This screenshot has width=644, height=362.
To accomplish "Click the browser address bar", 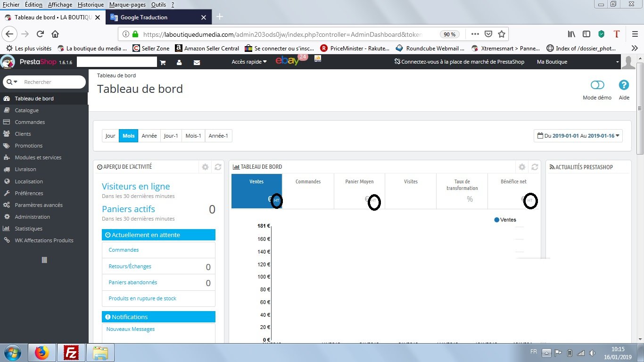I will [283, 34].
